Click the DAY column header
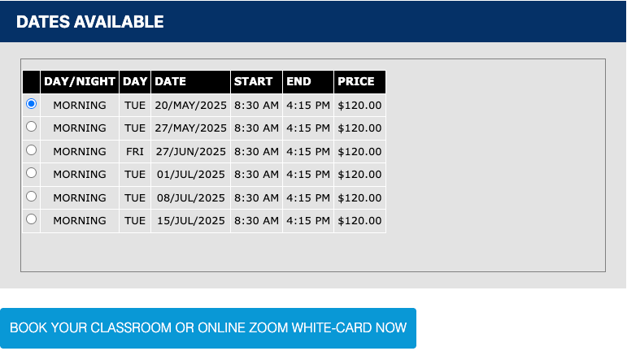 (135, 81)
